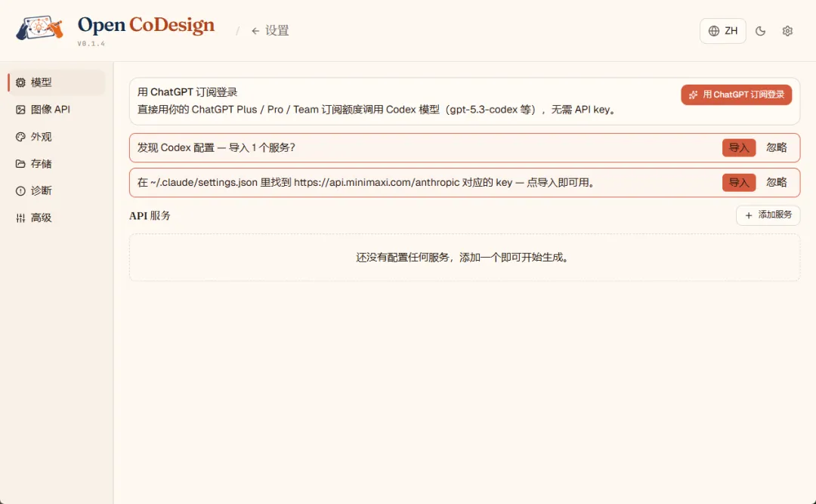Dismiss the Claude settings.json import prompt
The image size is (816, 504).
(777, 183)
